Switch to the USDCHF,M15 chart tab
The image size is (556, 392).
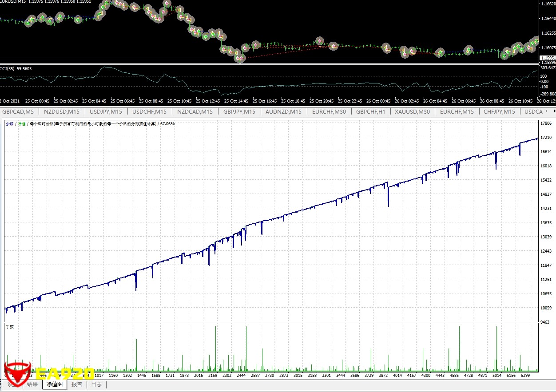(x=150, y=112)
